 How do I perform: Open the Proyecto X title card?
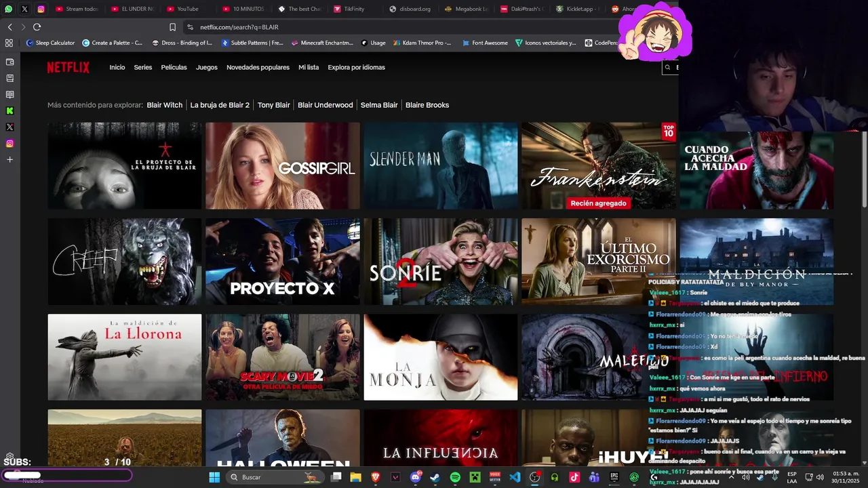click(283, 262)
